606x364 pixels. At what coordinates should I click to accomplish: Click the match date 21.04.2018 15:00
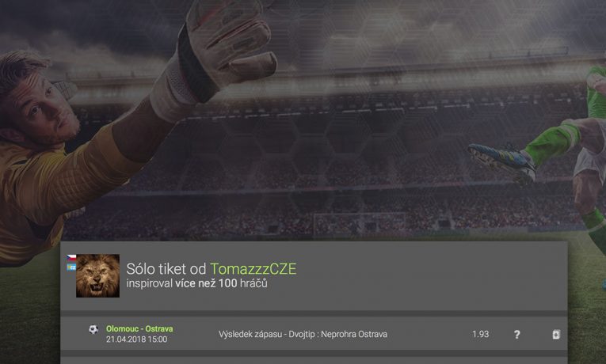pyautogui.click(x=137, y=339)
